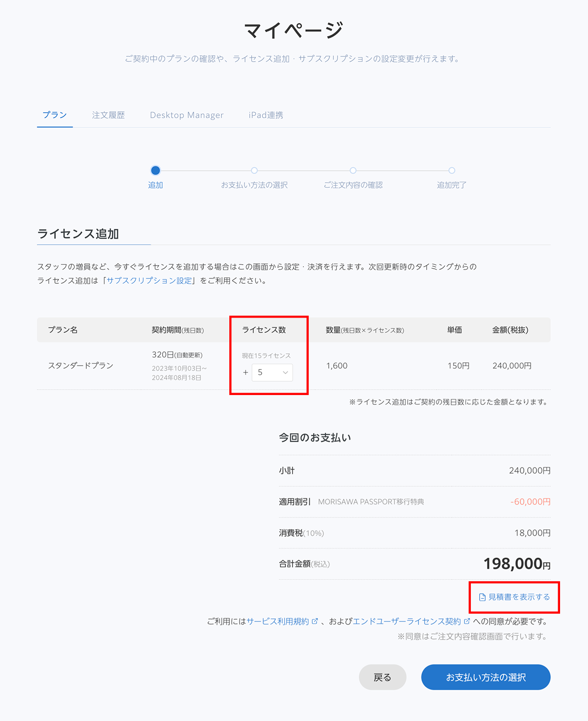Open the Desktop Manager tab
The image size is (588, 721).
pos(187,115)
